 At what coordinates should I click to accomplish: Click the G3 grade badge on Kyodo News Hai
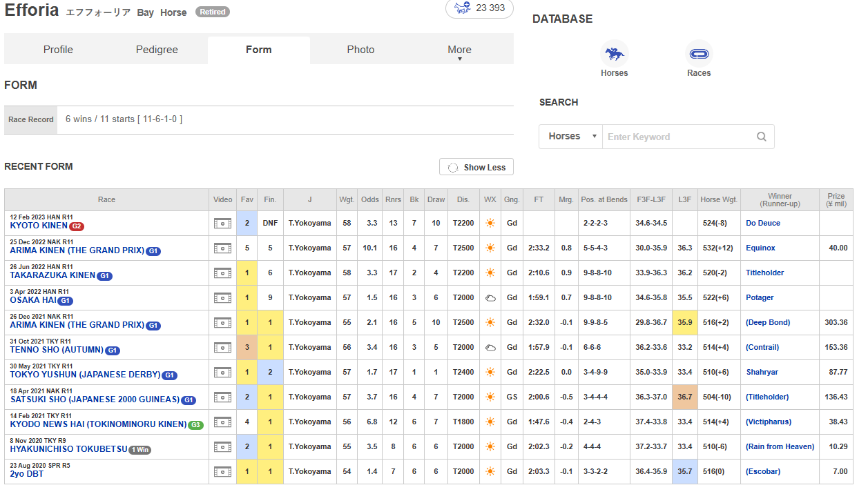tap(197, 425)
